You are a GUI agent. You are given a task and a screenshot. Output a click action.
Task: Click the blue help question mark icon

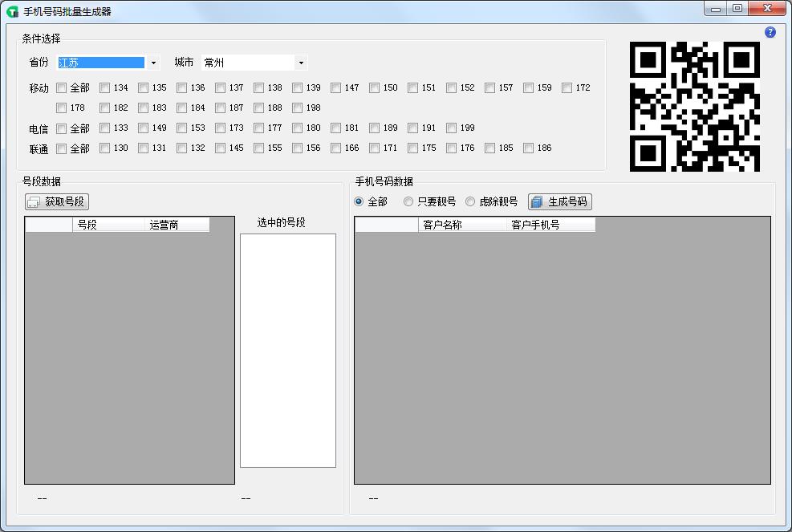point(770,32)
